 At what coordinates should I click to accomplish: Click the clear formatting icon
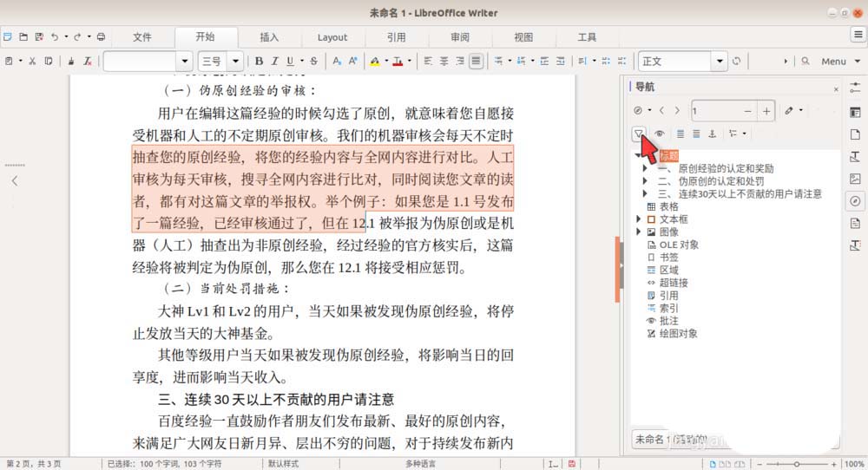coord(88,62)
